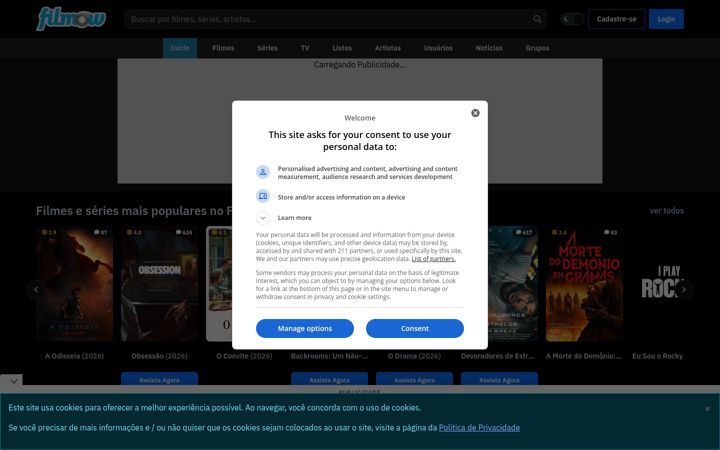The image size is (720, 450).
Task: Click the comment count 87 on A Odisseia
Action: coord(101,232)
